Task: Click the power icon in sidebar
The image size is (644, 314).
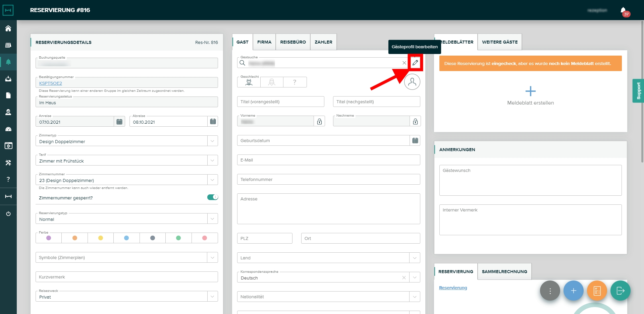Action: tap(8, 213)
